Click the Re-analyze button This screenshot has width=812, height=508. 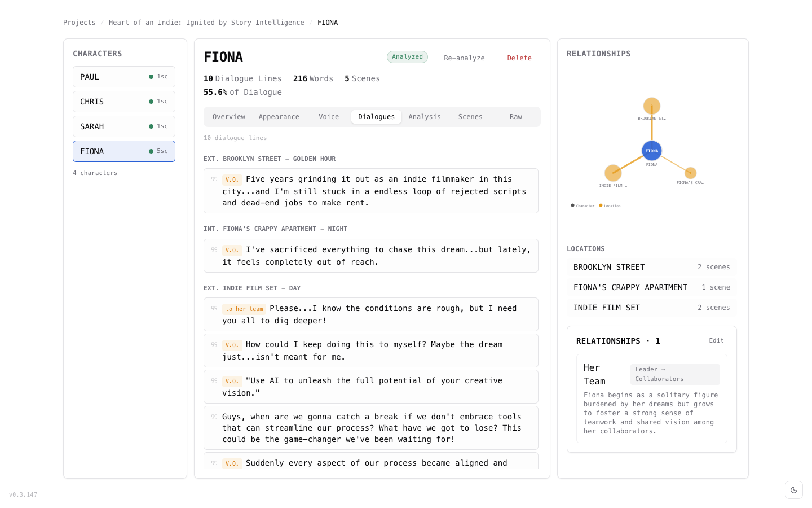[x=464, y=58]
